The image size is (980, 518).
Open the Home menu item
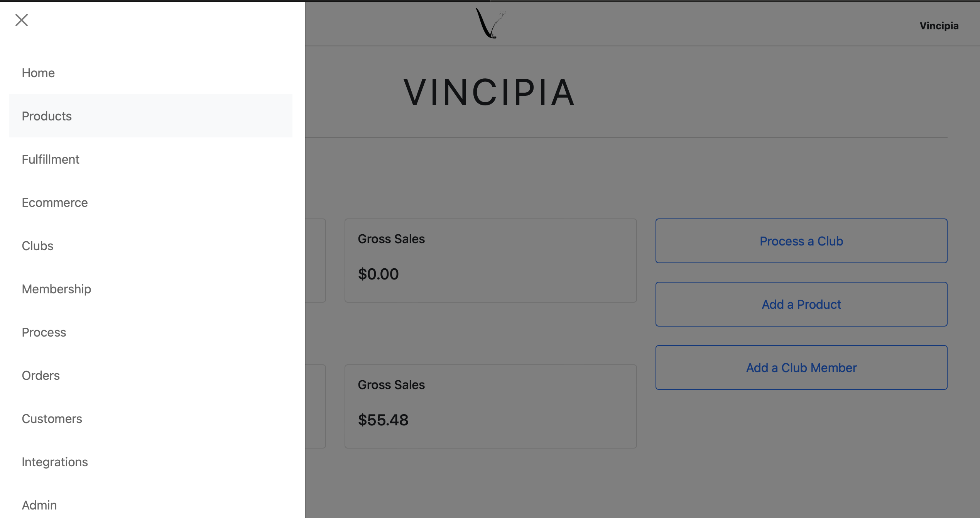click(151, 73)
